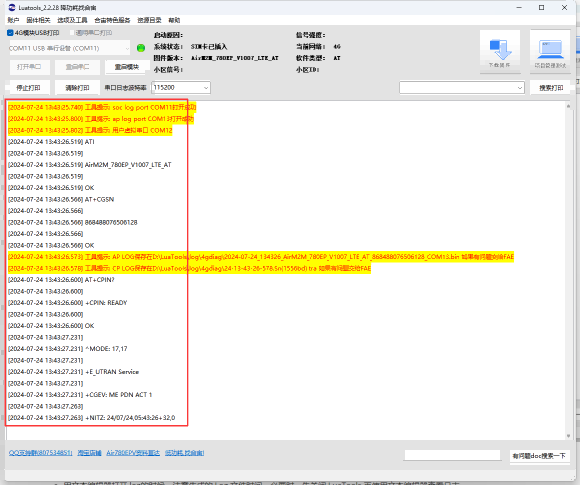This screenshot has width=580, height=485.
Task: Toggle the generic serial port print checkbox
Action: (72, 33)
